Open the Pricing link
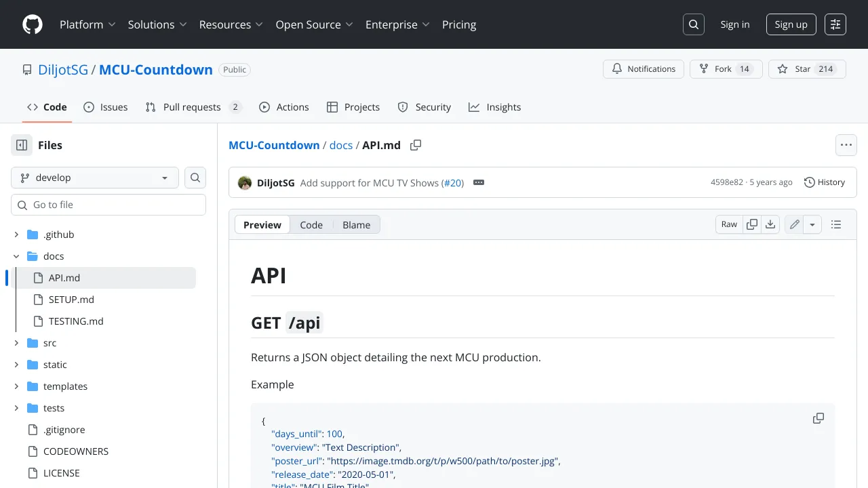Viewport: 868px width, 488px height. pos(459,24)
